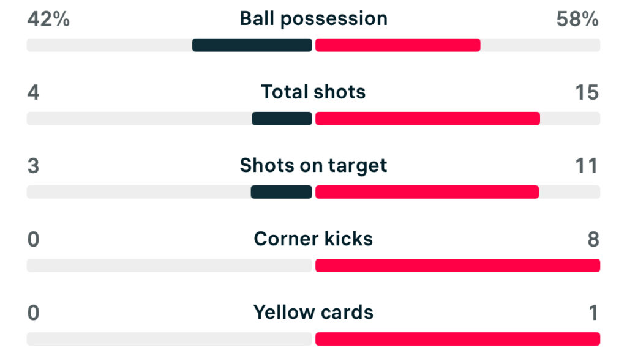Screen dimensions: 627x364
Task: Click the Corner kicks value 8
Action: [593, 240]
